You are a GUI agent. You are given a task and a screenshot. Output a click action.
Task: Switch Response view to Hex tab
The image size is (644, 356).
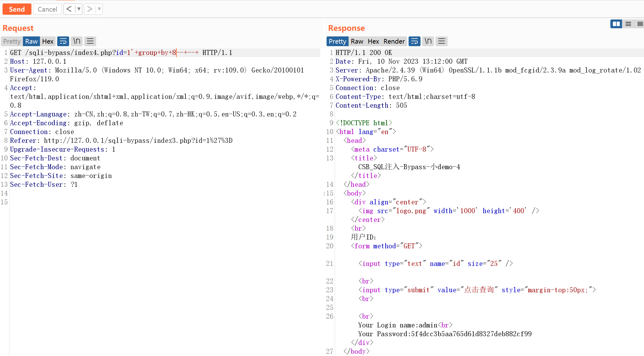(x=373, y=41)
